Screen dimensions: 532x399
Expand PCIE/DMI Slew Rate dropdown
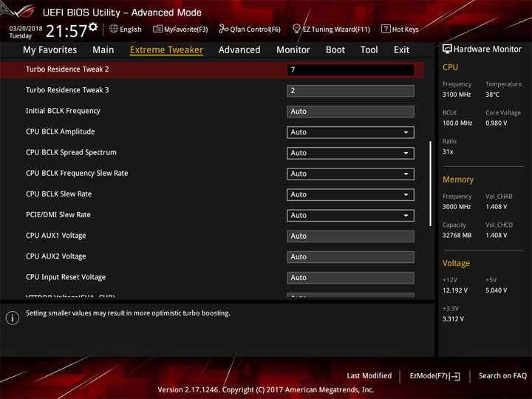click(350, 216)
